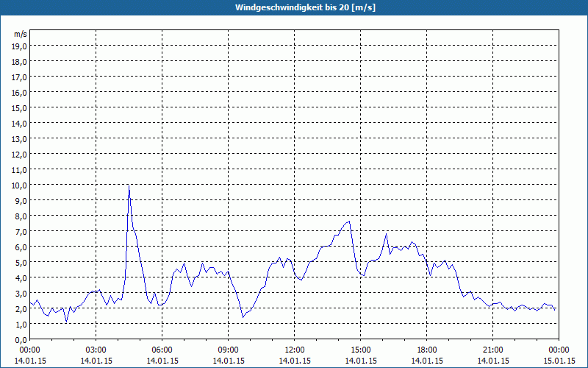588x368 pixels.
Task: Select the 15,0 y-axis label
Action: (x=20, y=108)
